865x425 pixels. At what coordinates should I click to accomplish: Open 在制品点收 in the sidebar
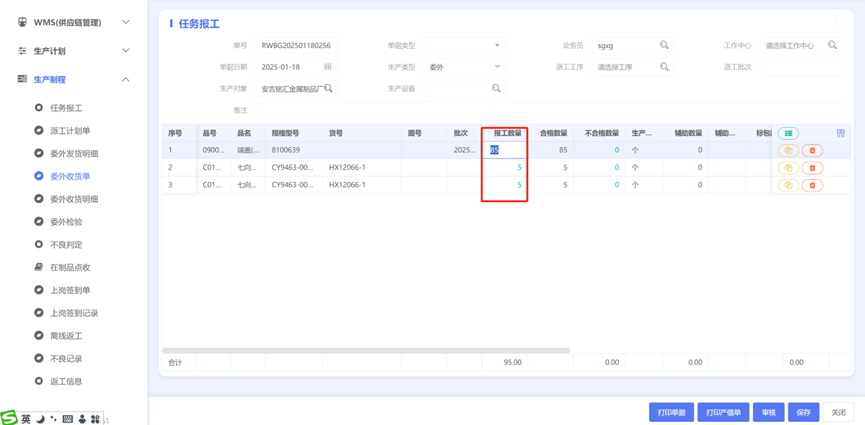coord(70,268)
